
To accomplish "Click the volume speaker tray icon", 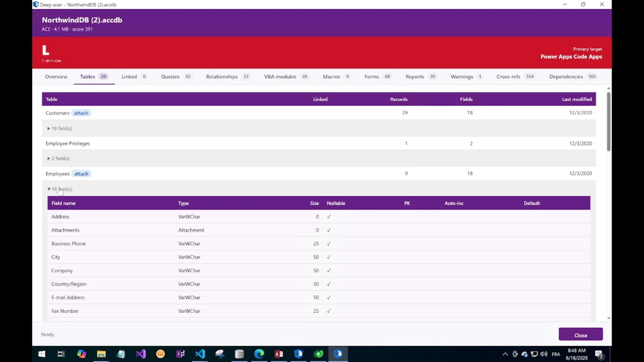I will pos(544,354).
